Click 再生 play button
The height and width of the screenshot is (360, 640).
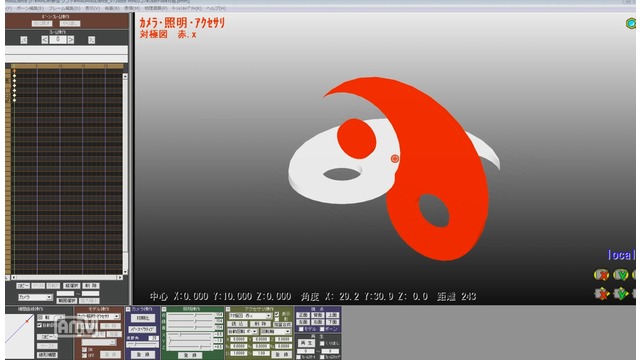tap(306, 343)
